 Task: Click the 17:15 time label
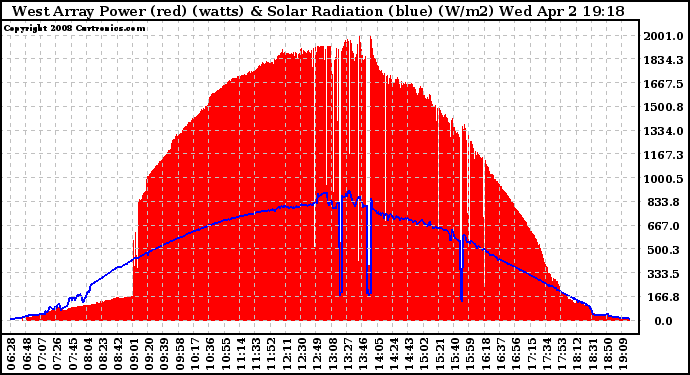[530, 354]
